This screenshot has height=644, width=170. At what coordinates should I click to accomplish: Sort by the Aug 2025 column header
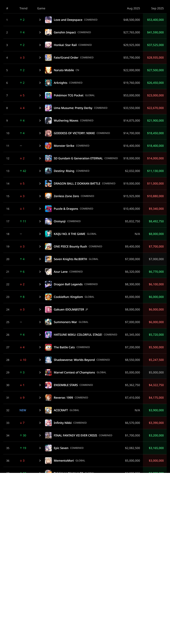(x=133, y=8)
